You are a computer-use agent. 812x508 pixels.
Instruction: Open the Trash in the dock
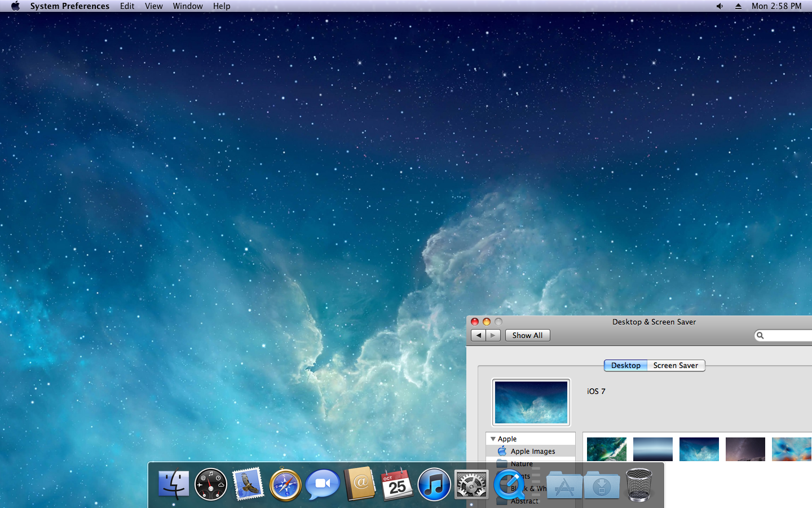[x=639, y=484]
